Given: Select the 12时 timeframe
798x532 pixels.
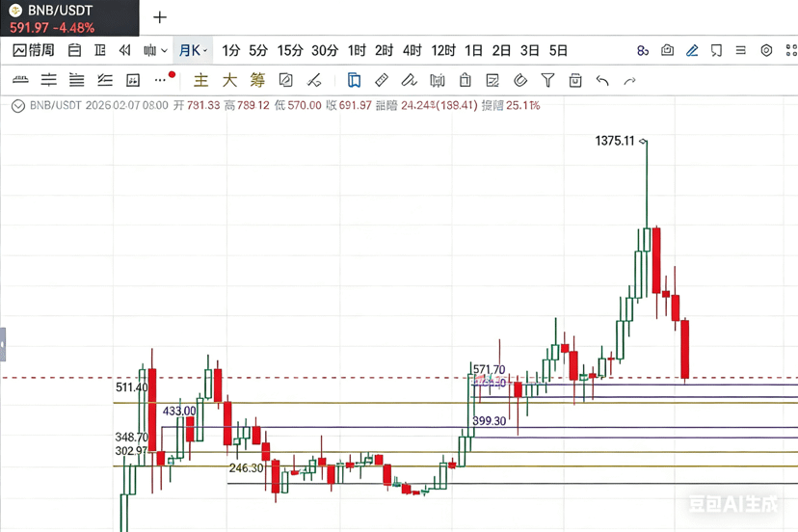Looking at the screenshot, I should point(443,50).
